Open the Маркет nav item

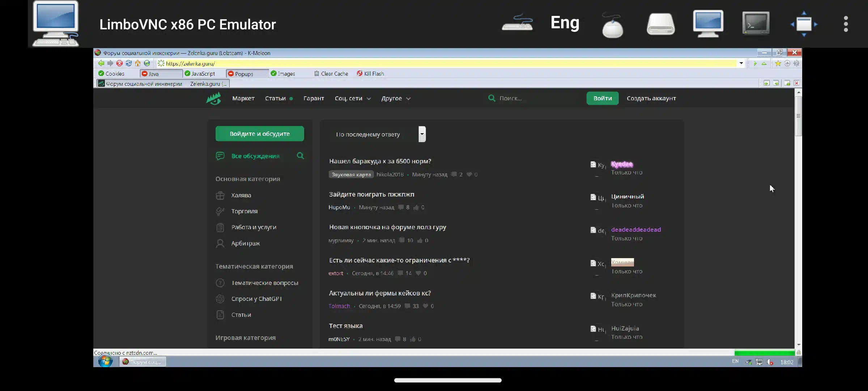tap(243, 98)
